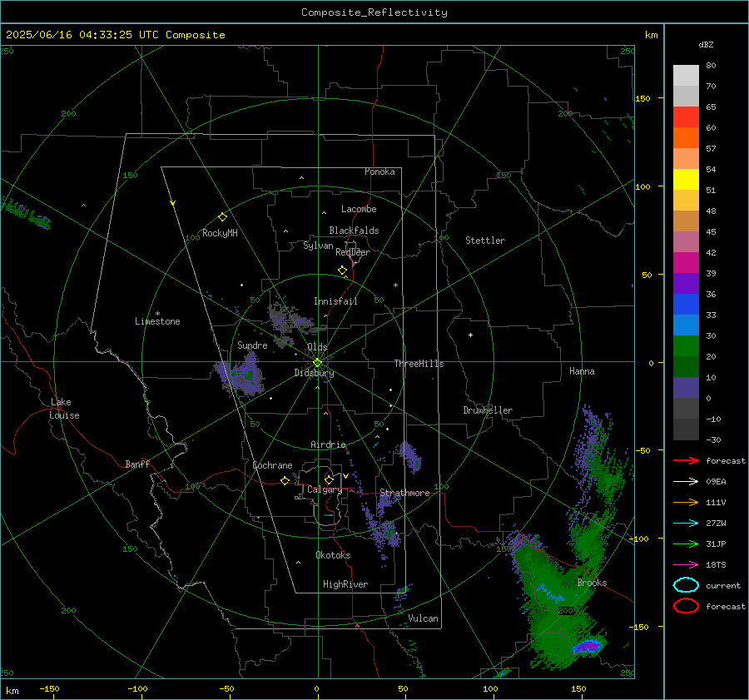Click the Stettler label on map
Viewport: 749px width, 700px height.
[x=485, y=241]
